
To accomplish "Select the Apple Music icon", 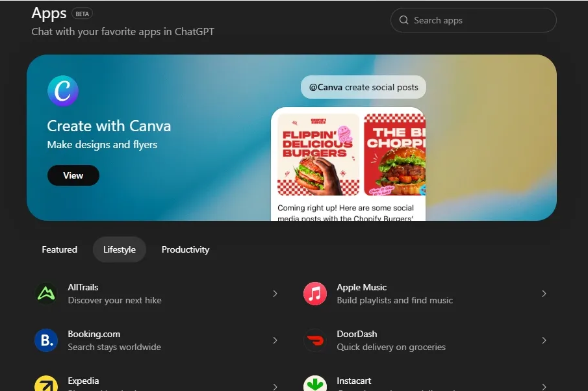I will (315, 294).
